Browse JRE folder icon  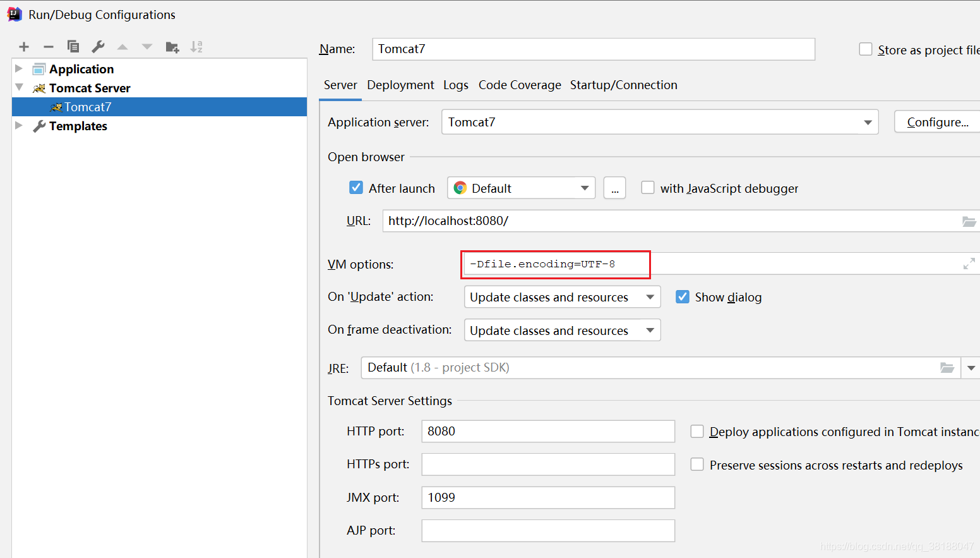click(x=947, y=368)
